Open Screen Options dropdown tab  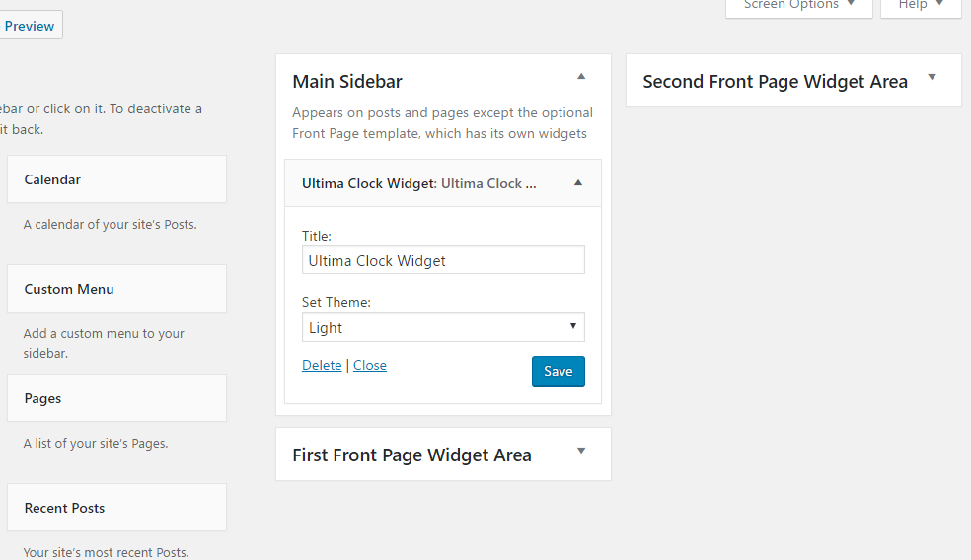[x=799, y=6]
